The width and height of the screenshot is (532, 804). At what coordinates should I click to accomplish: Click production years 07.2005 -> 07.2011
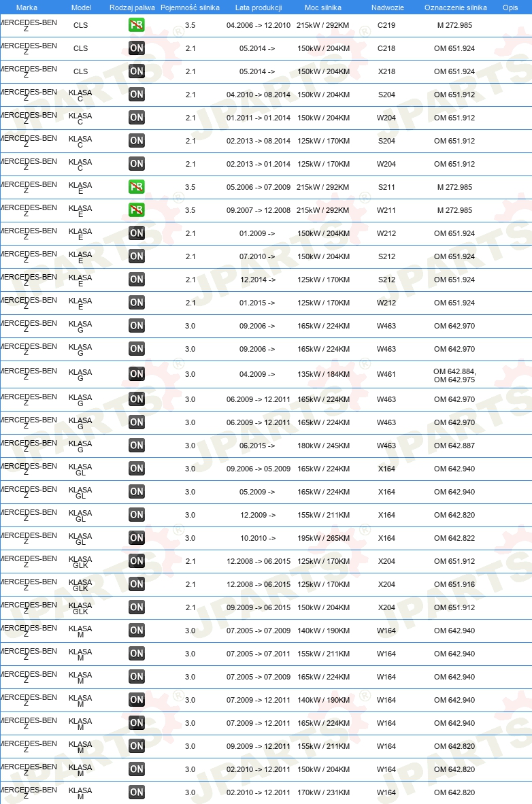coord(259,654)
